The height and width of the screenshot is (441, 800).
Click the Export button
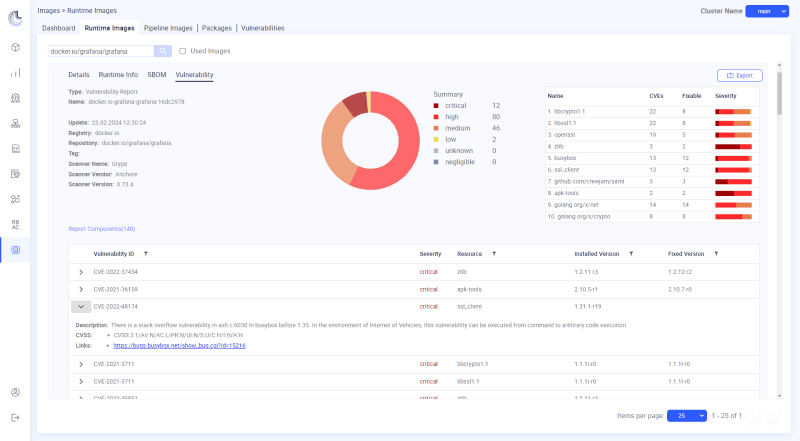click(x=740, y=75)
